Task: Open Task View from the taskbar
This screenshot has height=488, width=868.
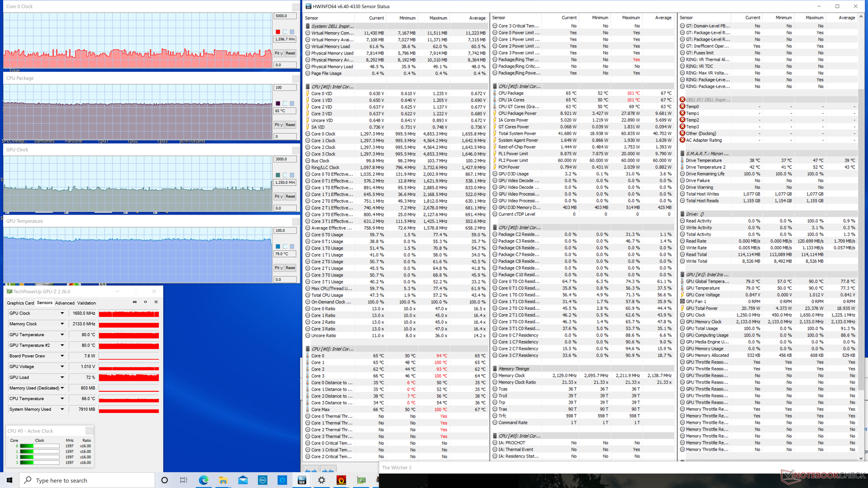Action: point(184,480)
